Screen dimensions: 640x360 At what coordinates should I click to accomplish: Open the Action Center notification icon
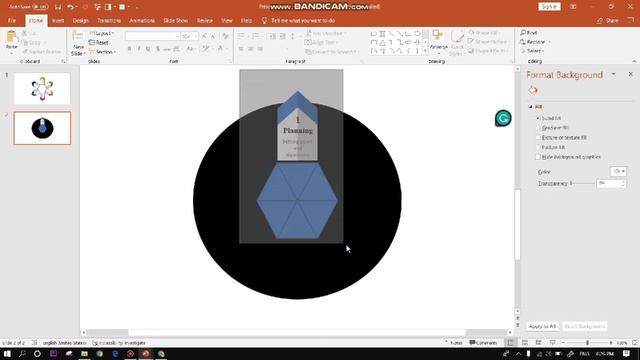[x=627, y=353]
